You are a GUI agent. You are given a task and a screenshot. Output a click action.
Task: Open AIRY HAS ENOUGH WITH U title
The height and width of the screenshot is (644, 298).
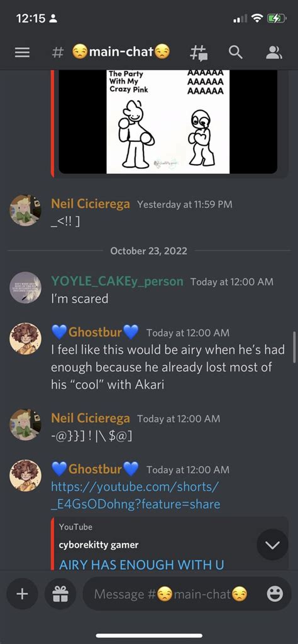[142, 564]
